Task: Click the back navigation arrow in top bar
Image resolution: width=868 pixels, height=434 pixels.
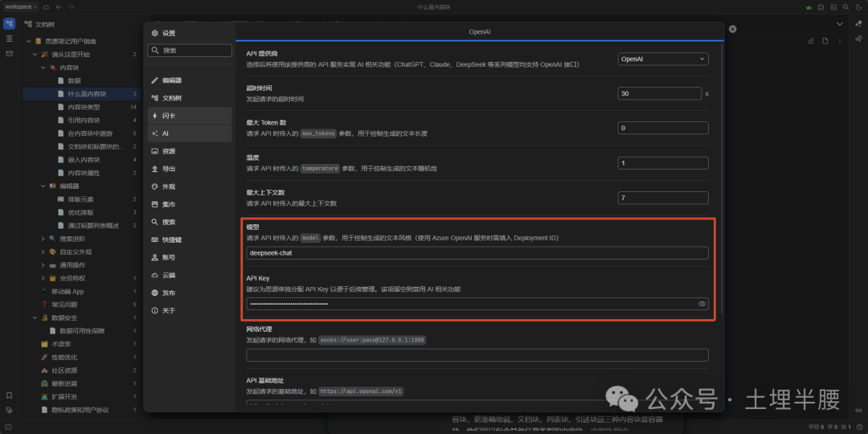Action: pyautogui.click(x=59, y=7)
